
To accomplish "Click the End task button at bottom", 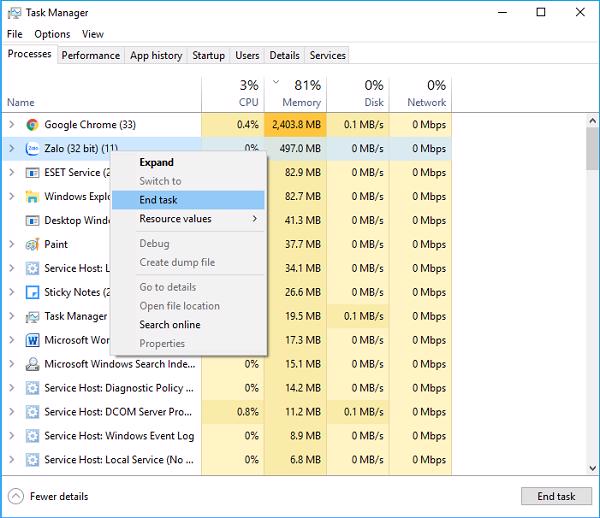I will pyautogui.click(x=556, y=497).
